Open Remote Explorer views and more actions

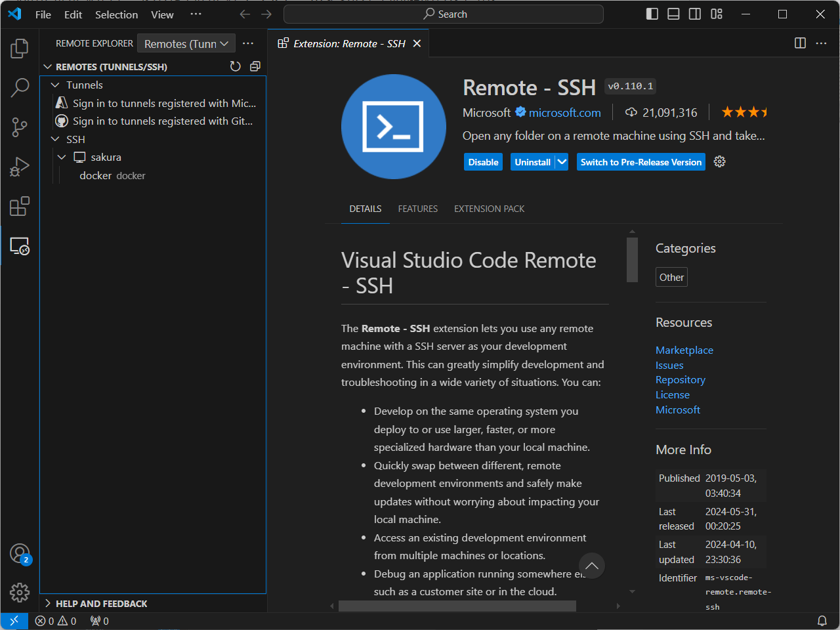pos(248,43)
